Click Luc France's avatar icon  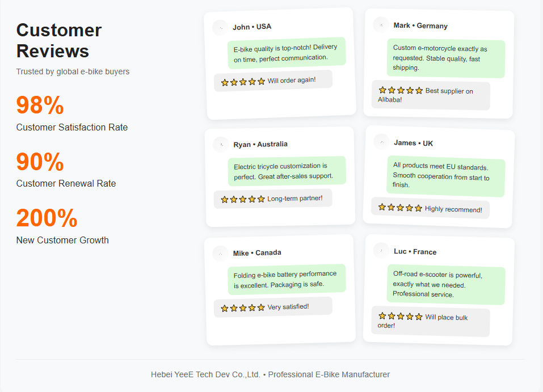[x=381, y=250]
